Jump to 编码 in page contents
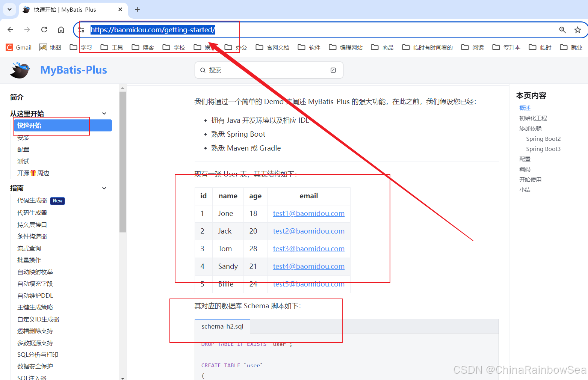Image resolution: width=588 pixels, height=380 pixels. [525, 169]
